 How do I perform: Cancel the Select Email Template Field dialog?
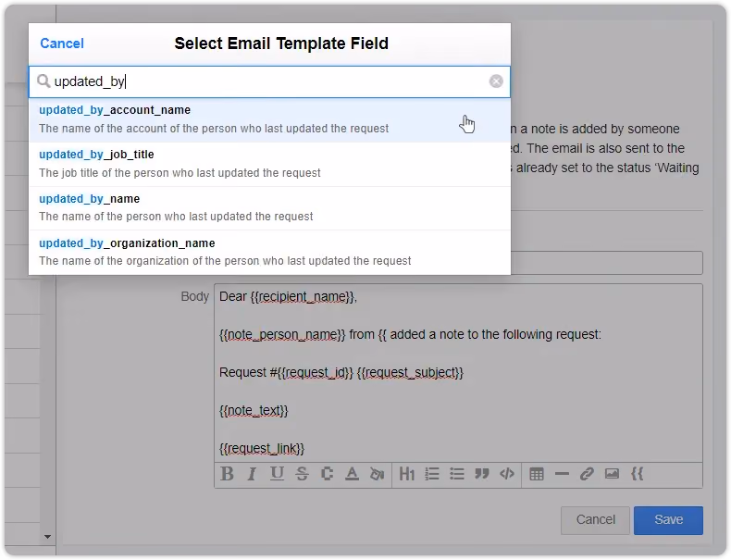(x=62, y=44)
